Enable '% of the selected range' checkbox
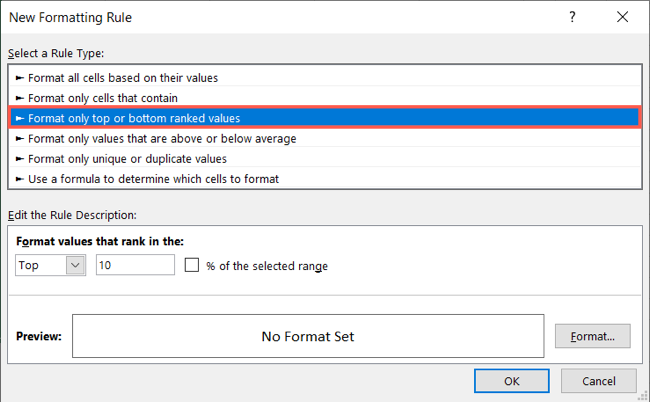This screenshot has height=402, width=650. tap(193, 266)
